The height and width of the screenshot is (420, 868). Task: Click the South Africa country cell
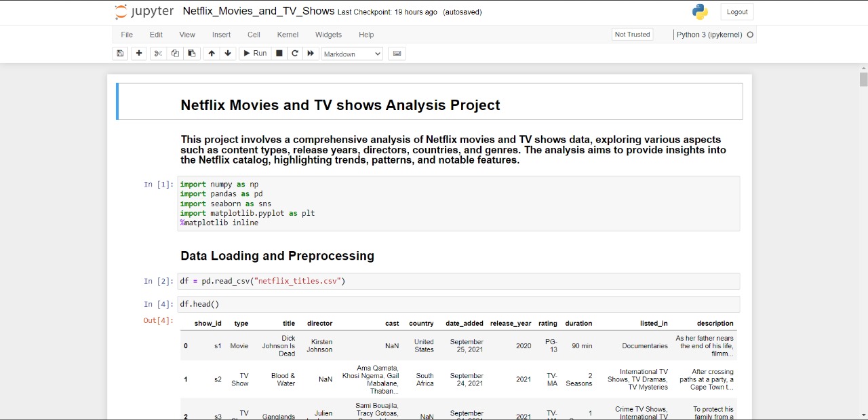tap(425, 379)
